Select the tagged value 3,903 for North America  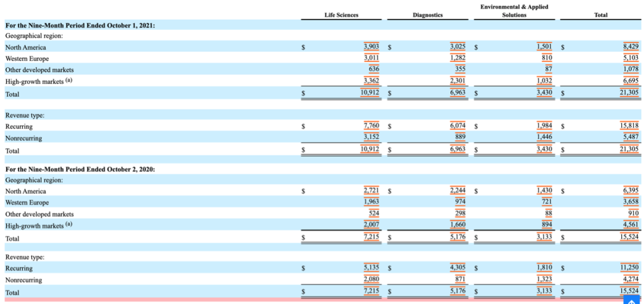click(x=371, y=47)
